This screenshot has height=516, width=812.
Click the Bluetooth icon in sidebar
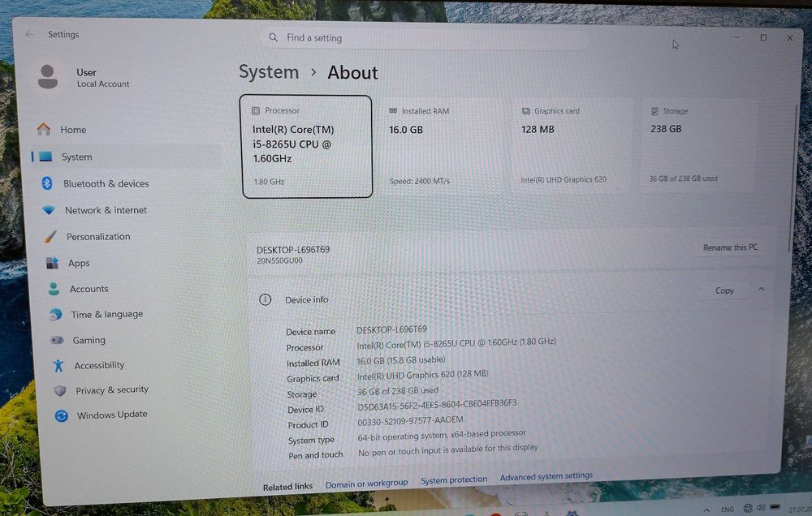tap(47, 183)
